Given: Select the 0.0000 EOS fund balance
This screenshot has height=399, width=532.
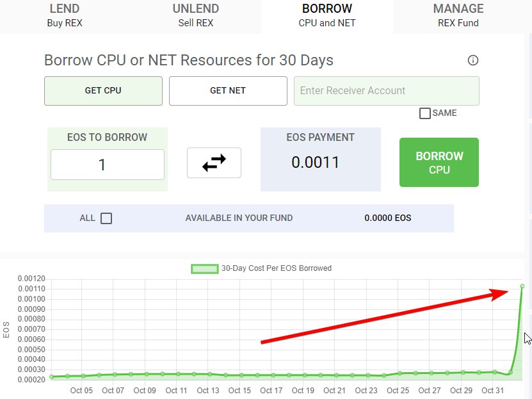Looking at the screenshot, I should coord(388,218).
